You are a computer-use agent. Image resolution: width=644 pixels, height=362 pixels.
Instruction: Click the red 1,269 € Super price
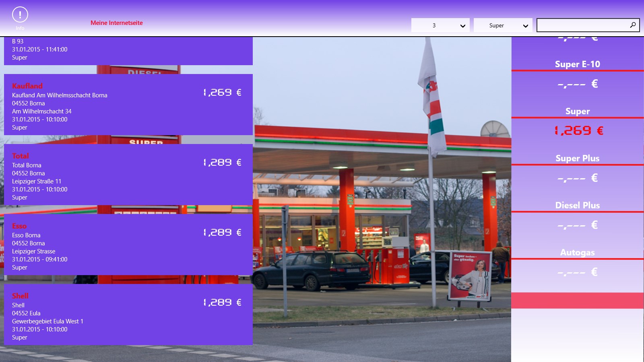point(578,131)
